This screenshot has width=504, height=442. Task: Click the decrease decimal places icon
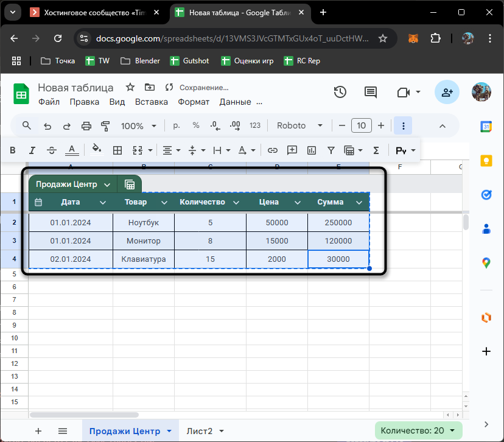tap(215, 125)
